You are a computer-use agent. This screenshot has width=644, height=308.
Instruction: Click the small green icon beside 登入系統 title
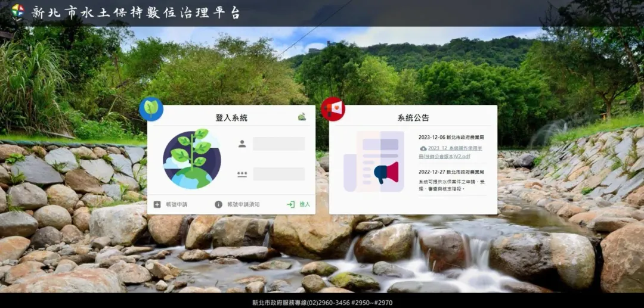[x=302, y=117]
